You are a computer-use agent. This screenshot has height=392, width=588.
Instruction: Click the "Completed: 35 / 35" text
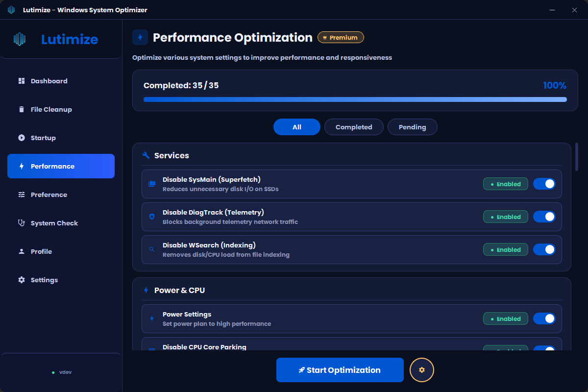pos(181,85)
